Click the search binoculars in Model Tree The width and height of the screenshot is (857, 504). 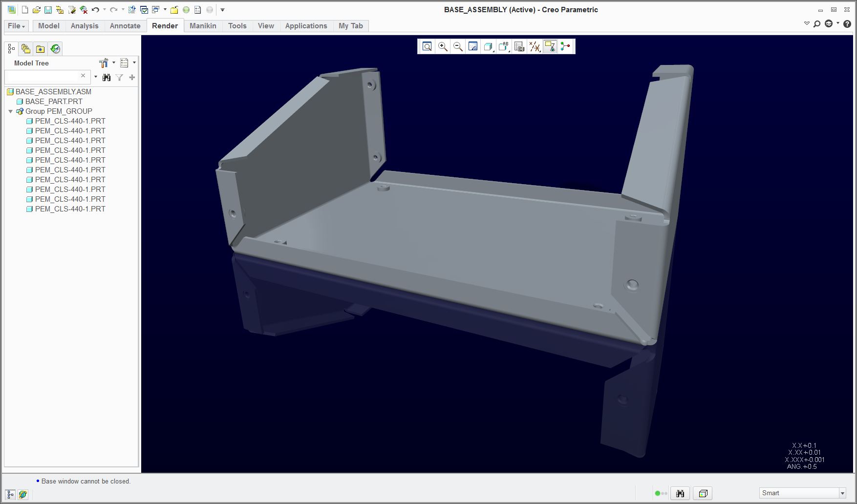coord(106,77)
